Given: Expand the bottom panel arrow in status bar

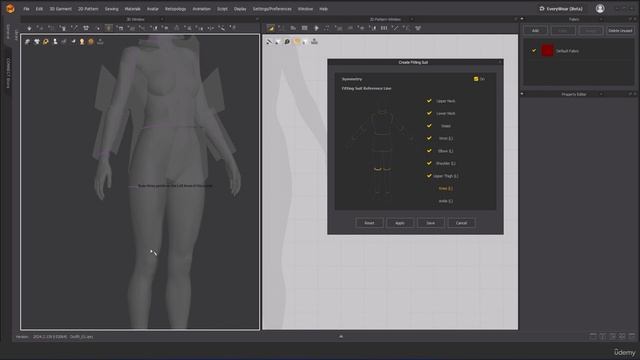Looking at the screenshot, I should tap(341, 336).
